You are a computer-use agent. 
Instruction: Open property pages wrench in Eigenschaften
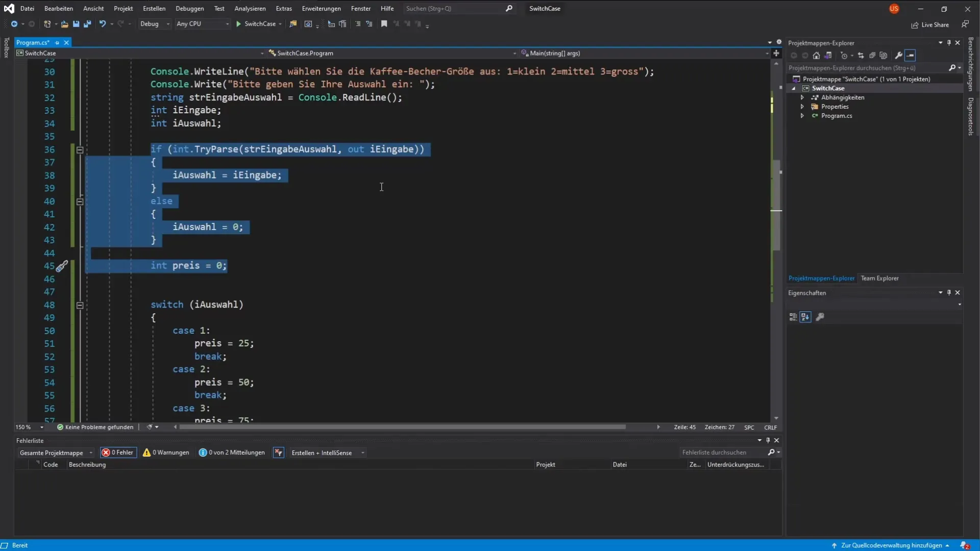click(x=820, y=317)
